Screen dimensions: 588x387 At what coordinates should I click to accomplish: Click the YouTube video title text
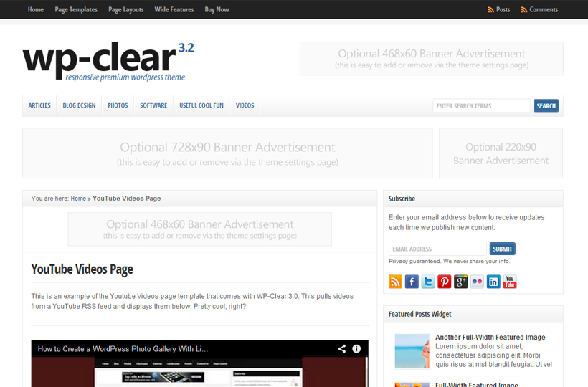pyautogui.click(x=123, y=349)
